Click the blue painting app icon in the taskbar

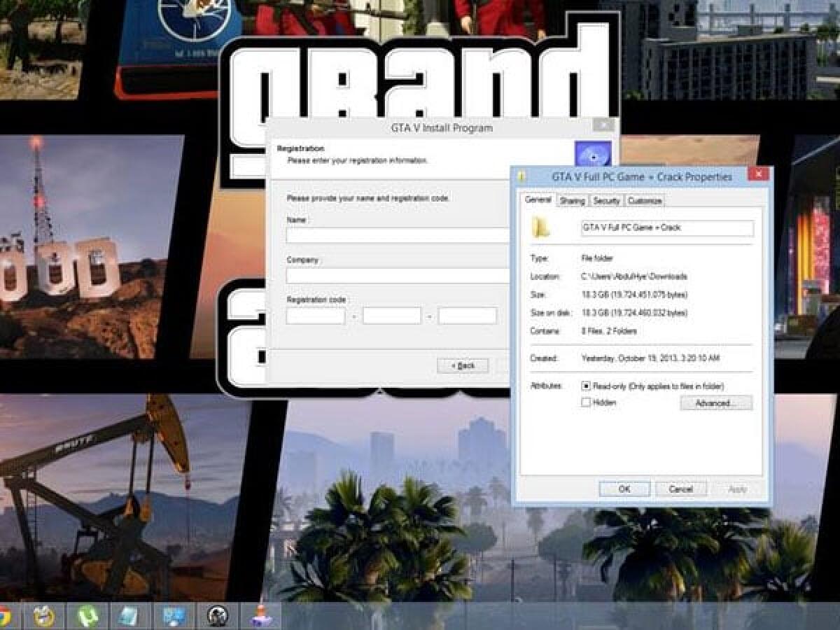pos(171,616)
